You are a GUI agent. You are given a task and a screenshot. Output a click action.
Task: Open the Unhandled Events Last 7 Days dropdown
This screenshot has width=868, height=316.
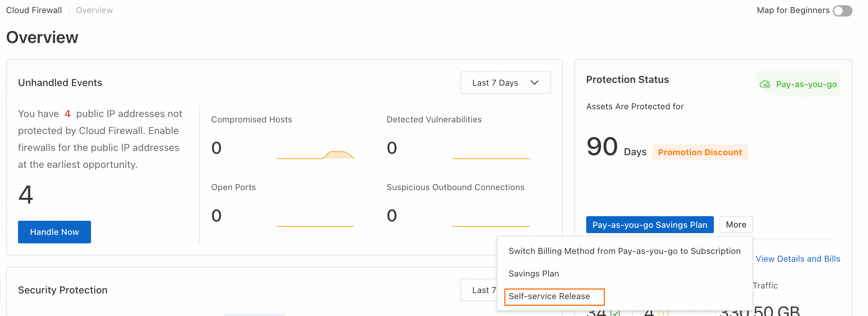click(x=505, y=83)
